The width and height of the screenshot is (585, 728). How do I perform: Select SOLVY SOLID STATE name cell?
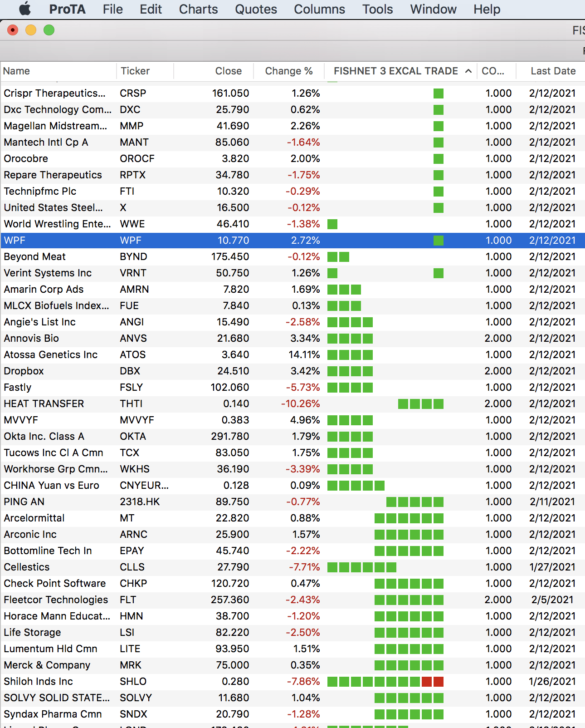[x=57, y=698]
